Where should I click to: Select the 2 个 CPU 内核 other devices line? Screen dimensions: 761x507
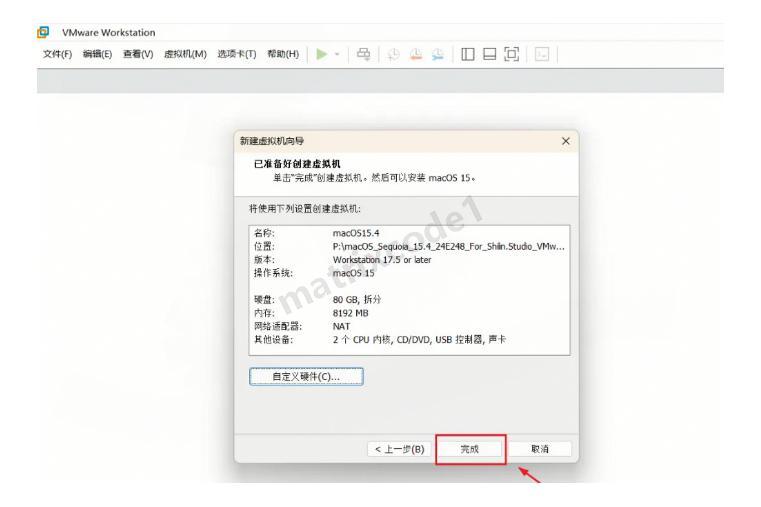point(419,340)
